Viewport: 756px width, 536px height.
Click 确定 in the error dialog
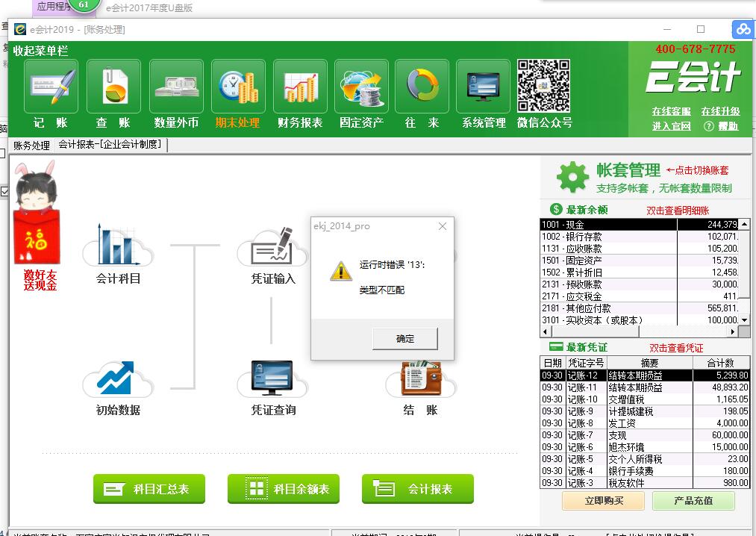(x=405, y=339)
